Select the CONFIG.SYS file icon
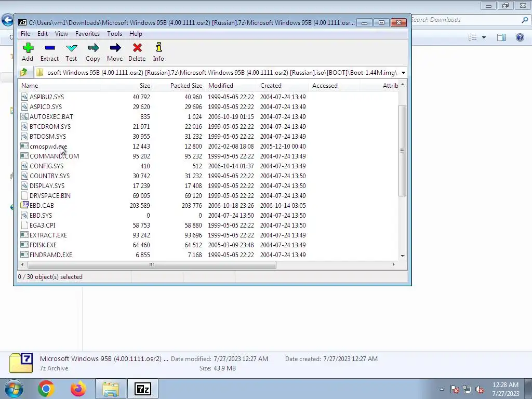This screenshot has width=532, height=399. [x=24, y=166]
